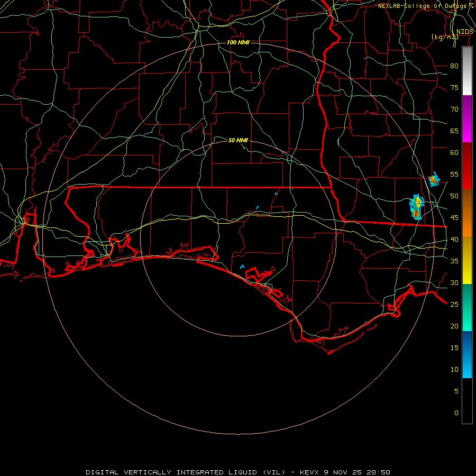Click the 65 value on the color scale
Image resolution: width=476 pixels, height=476 pixels.
point(454,131)
